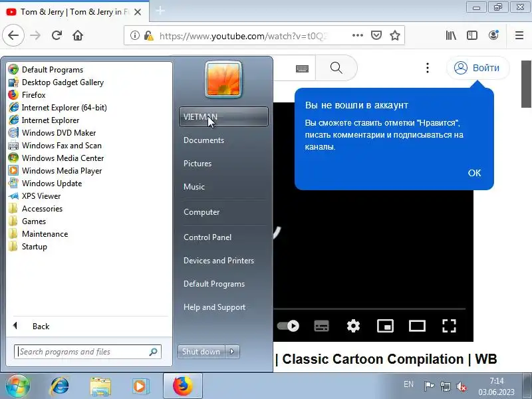Screen dimensions: 532x399
Task: Open Firefox account icon
Action: pos(493,35)
